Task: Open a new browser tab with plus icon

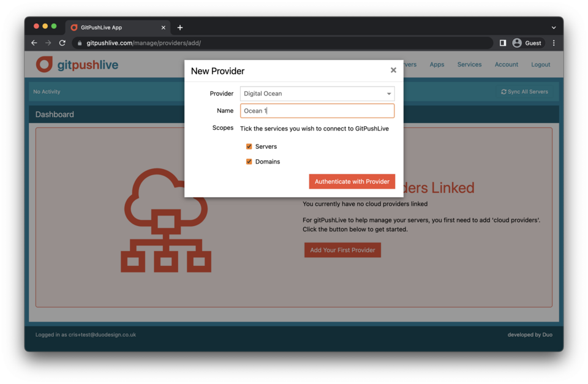Action: (x=180, y=28)
